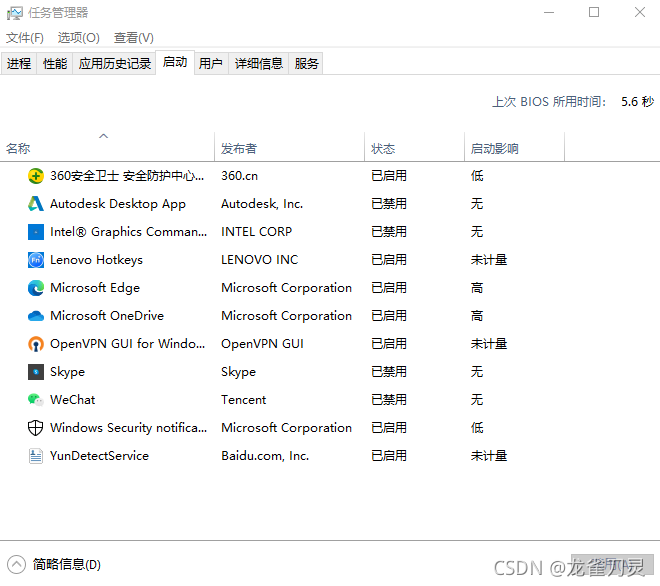Screen dimensions: 660x586
Task: Select the OpenVPN GUI for Windo... entry
Action: [x=128, y=344]
